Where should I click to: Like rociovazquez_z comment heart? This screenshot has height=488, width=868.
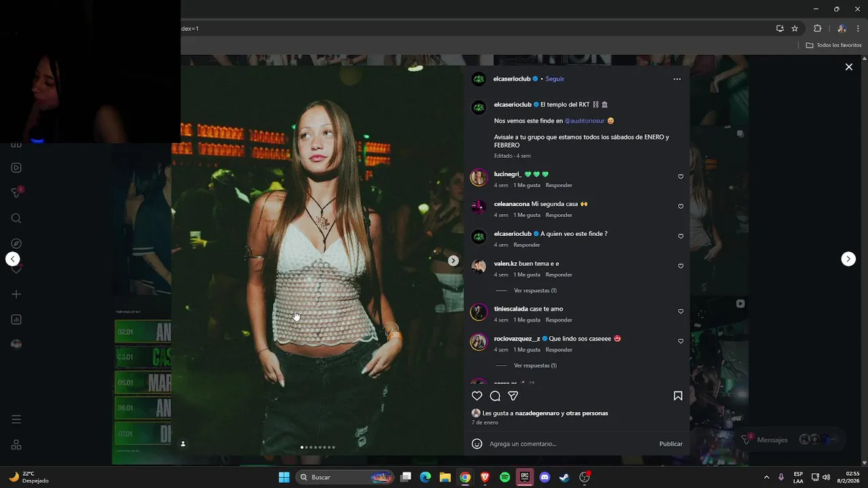[x=681, y=342]
